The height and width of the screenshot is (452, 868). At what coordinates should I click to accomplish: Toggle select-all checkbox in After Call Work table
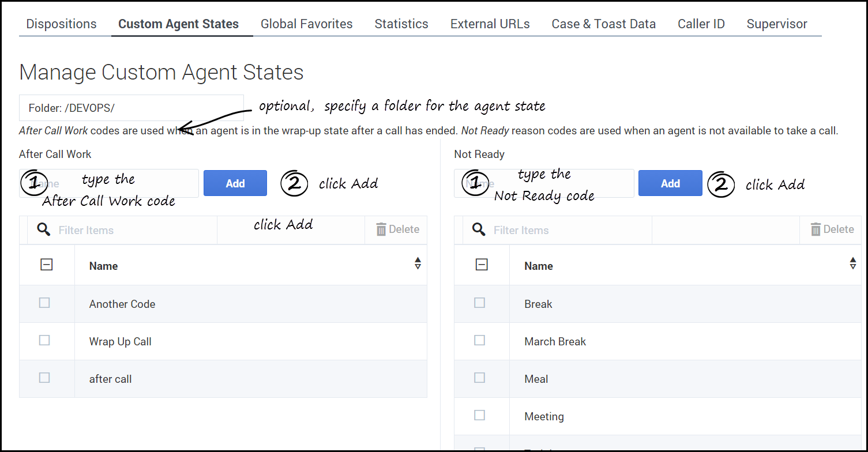coord(47,265)
